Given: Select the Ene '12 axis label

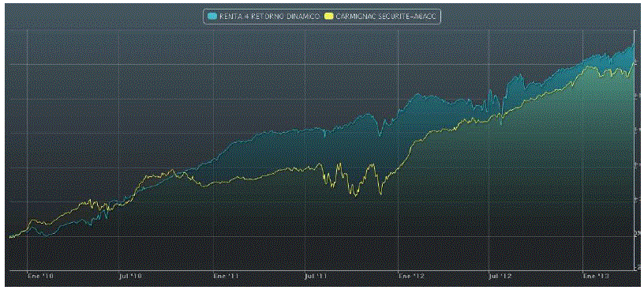Looking at the screenshot, I should (x=411, y=277).
